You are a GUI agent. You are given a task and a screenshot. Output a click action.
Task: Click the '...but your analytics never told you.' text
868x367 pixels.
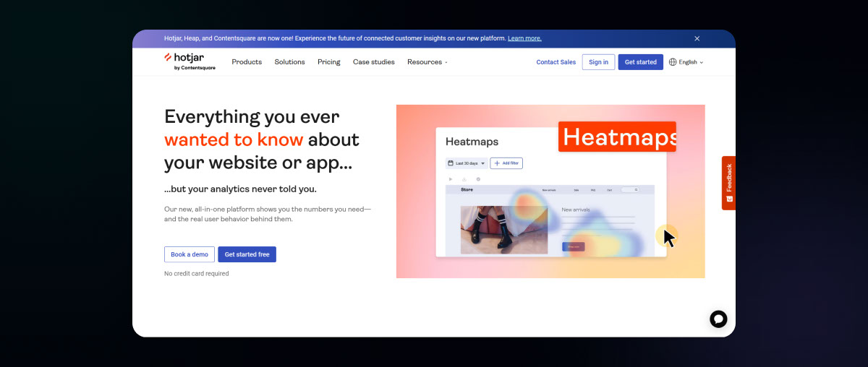[240, 189]
